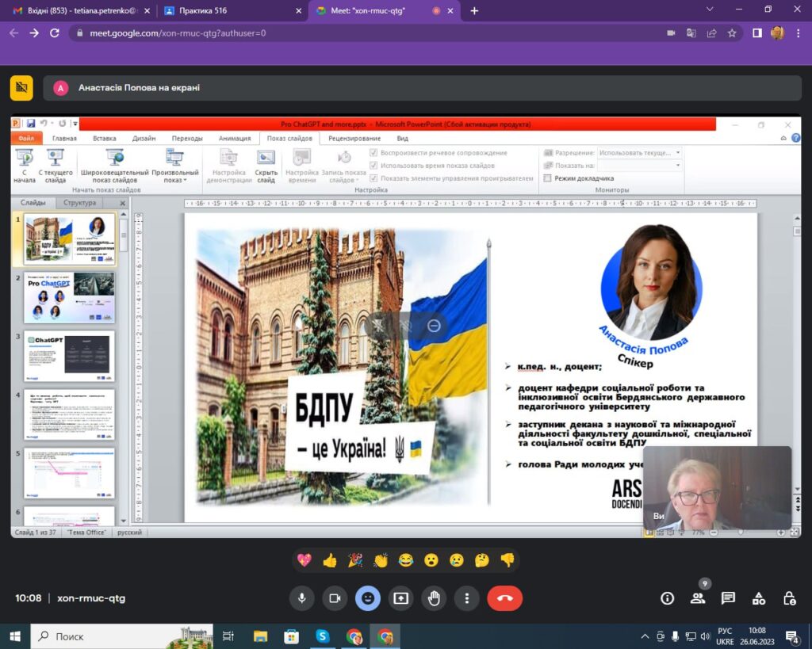This screenshot has width=812, height=649.
Task: Send the pink heart emoji reaction
Action: [x=304, y=560]
